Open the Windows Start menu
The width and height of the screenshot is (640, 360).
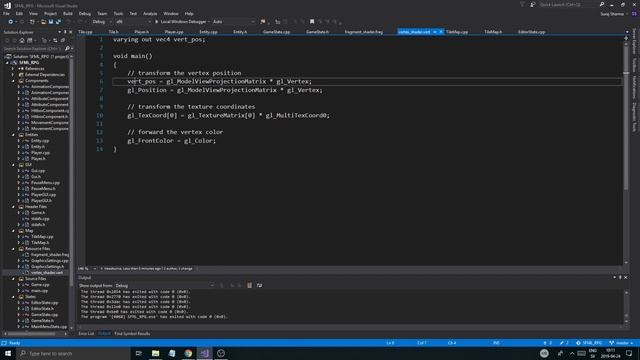tap(8, 353)
